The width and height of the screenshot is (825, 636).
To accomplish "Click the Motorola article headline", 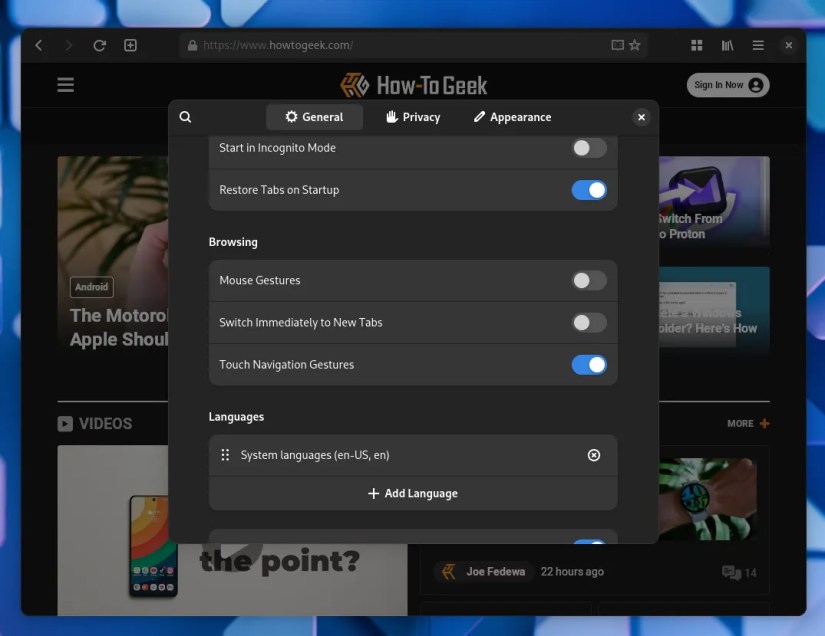I will coord(119,327).
